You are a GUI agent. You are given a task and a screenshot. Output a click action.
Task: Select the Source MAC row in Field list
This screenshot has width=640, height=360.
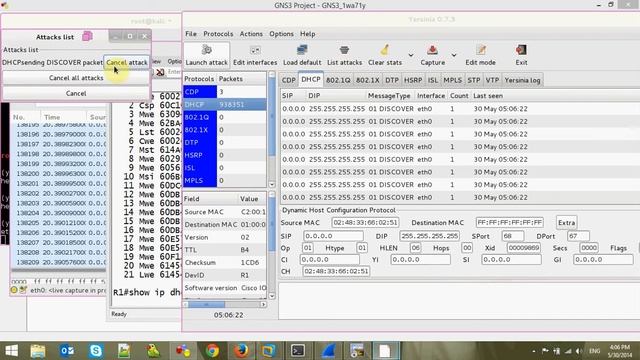(224, 212)
